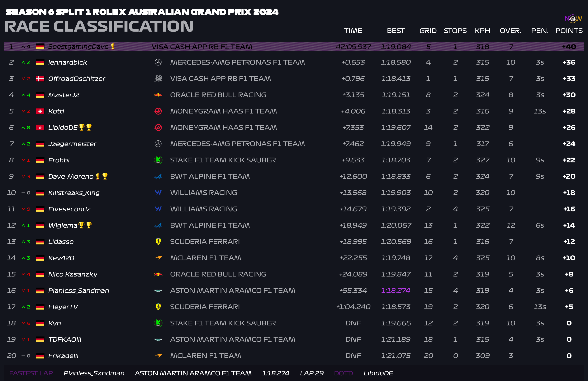Click the Aston Martin wings beside Planless_Sandman's team
Image resolution: width=588 pixels, height=381 pixels.
click(x=158, y=291)
